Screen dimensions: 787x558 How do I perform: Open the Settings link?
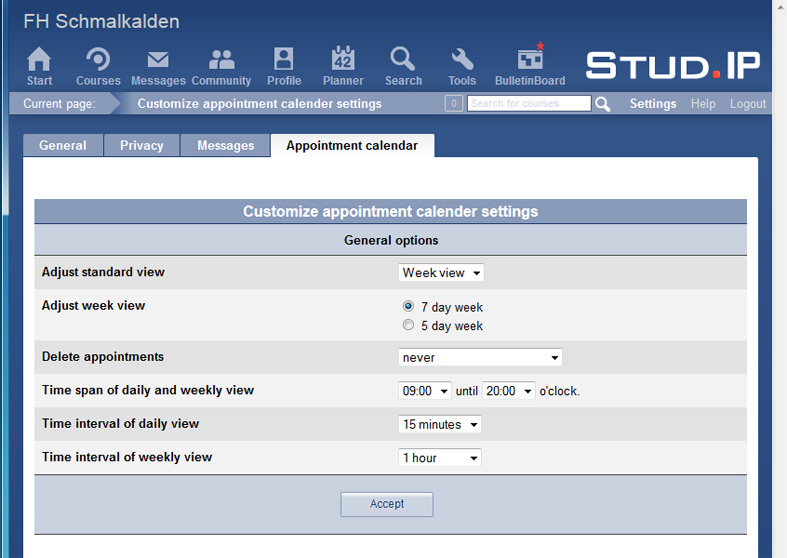pos(653,104)
